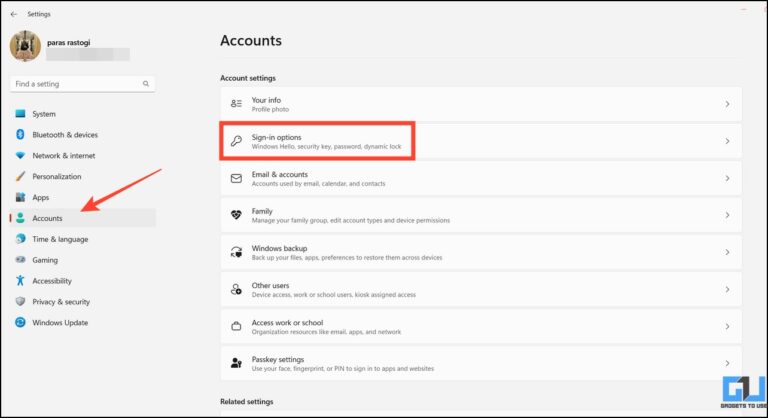Click the Apps sidebar icon
Screen dimensions: 768x418
click(x=20, y=198)
